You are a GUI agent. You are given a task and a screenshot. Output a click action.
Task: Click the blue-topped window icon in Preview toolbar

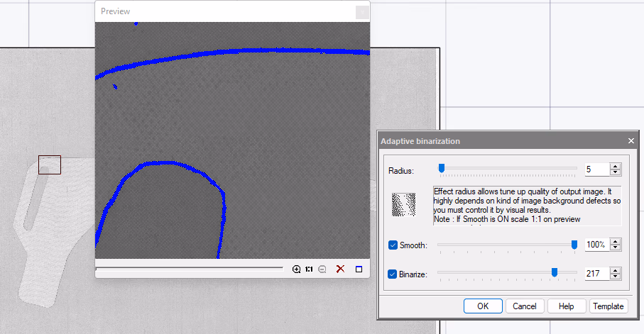(359, 269)
